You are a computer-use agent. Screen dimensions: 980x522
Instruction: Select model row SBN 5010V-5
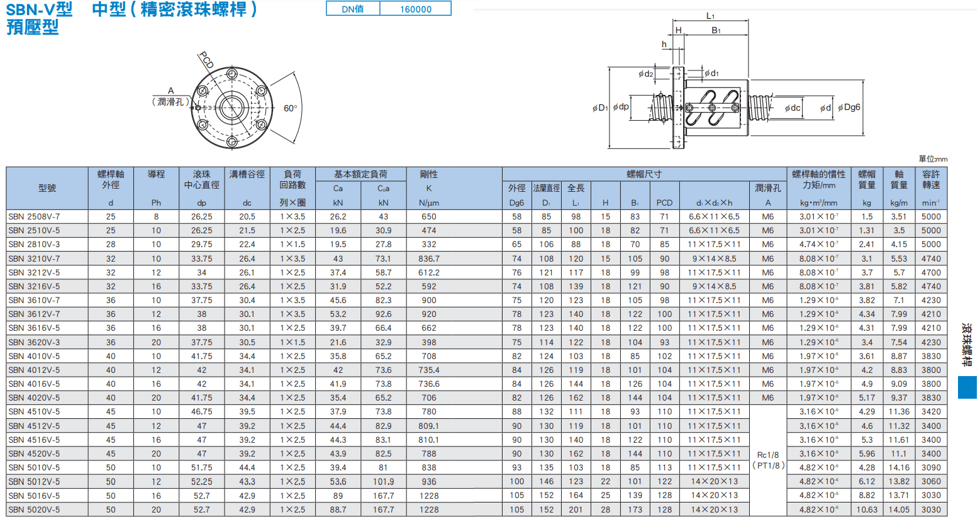[477, 467]
